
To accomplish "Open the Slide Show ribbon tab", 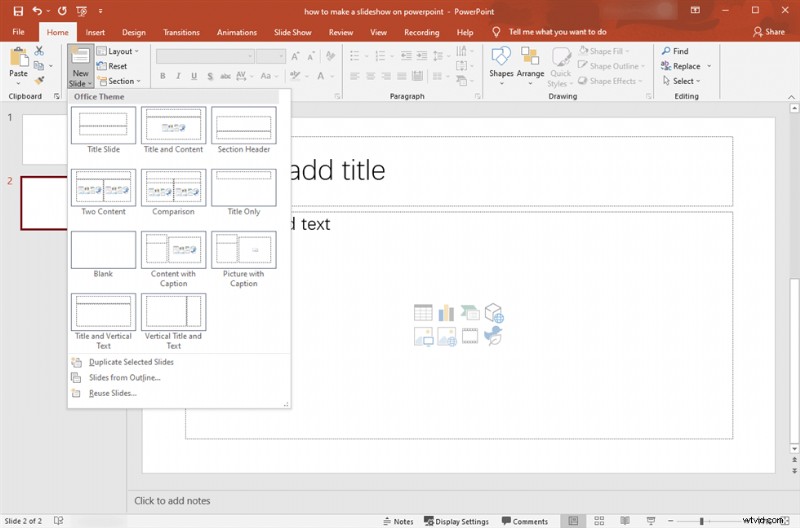I will [292, 32].
